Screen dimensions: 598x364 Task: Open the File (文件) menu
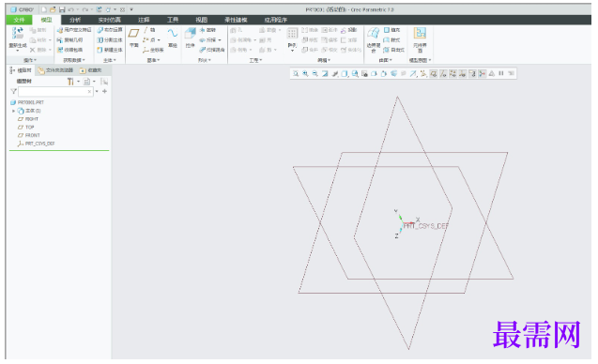19,20
